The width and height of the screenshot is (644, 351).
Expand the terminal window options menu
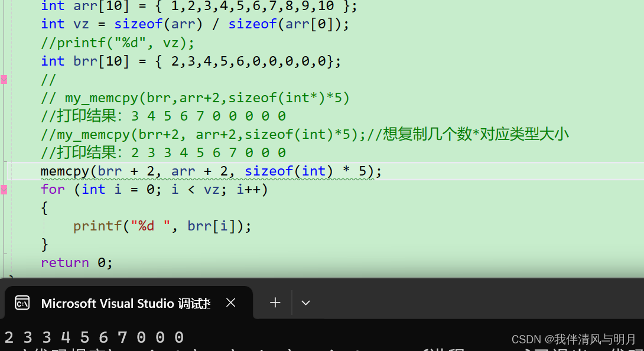[x=306, y=303]
